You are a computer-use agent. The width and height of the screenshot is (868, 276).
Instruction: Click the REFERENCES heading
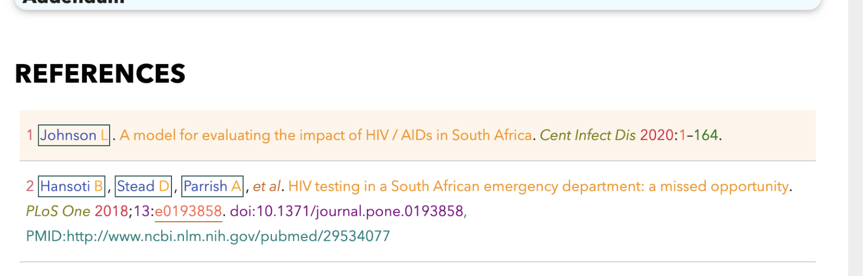click(100, 74)
